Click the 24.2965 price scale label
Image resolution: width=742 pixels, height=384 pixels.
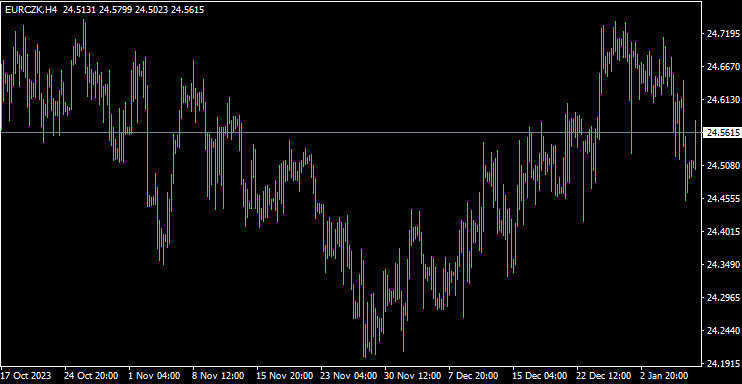click(723, 298)
